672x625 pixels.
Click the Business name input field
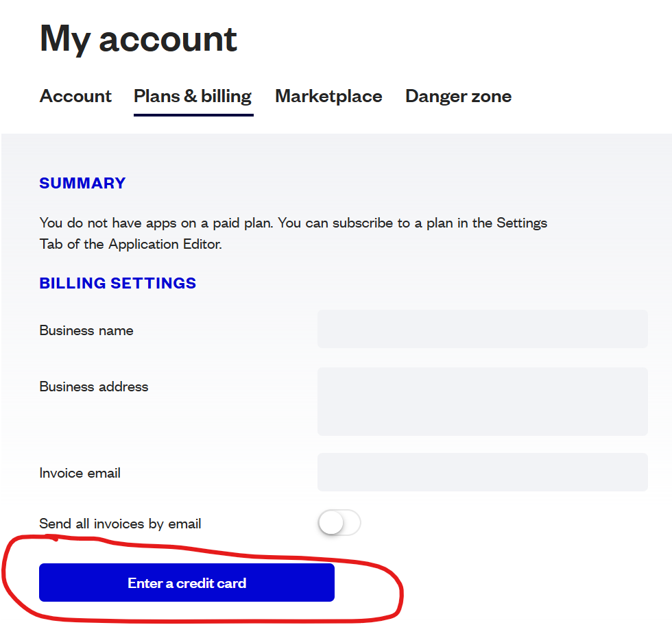tap(482, 329)
